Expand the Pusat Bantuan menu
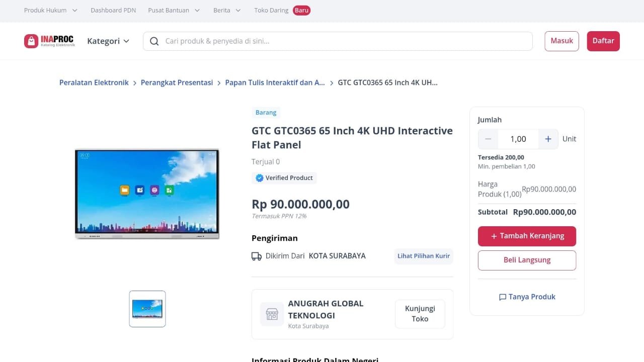The height and width of the screenshot is (362, 644). (x=174, y=10)
